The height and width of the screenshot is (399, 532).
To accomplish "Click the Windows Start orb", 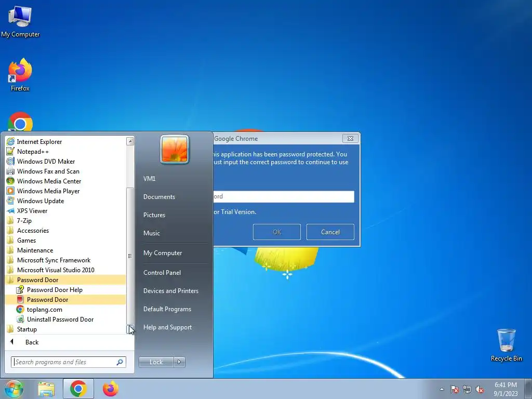I will (x=14, y=389).
